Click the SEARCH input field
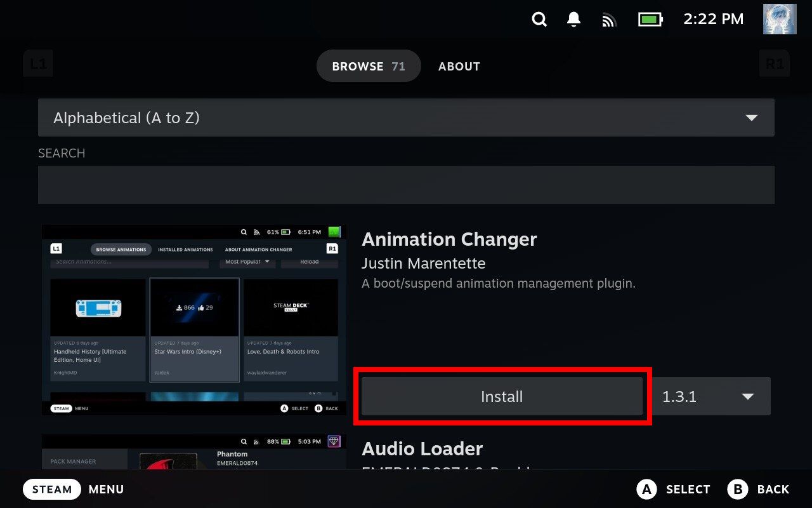The image size is (812, 508). click(x=406, y=184)
